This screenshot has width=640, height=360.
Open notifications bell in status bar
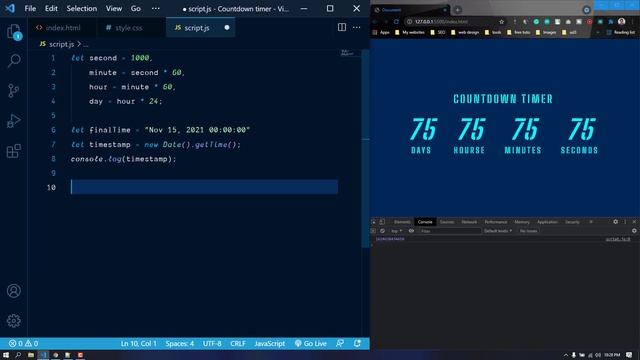tap(357, 344)
